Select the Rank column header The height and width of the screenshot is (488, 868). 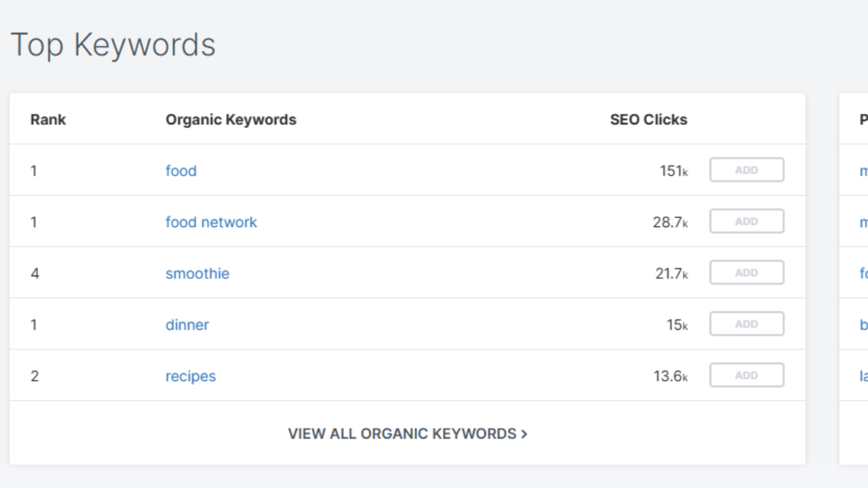click(48, 119)
